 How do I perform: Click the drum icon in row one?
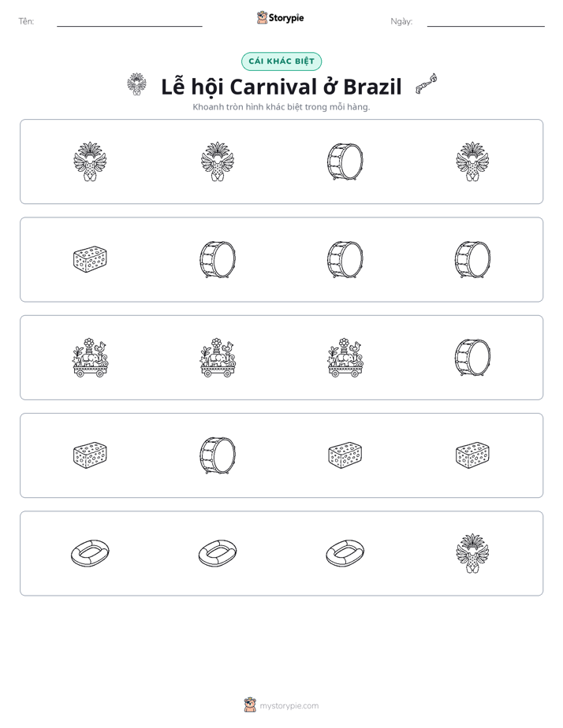pyautogui.click(x=345, y=162)
